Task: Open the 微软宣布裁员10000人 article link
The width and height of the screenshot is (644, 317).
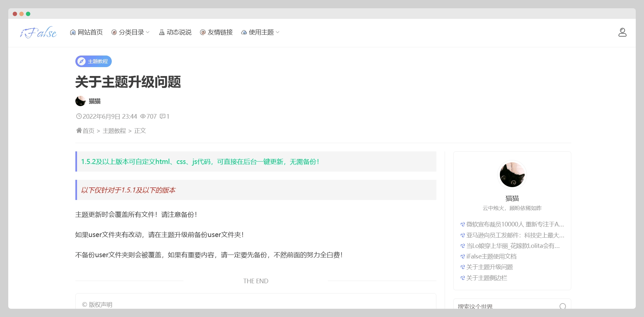Action: [515, 224]
